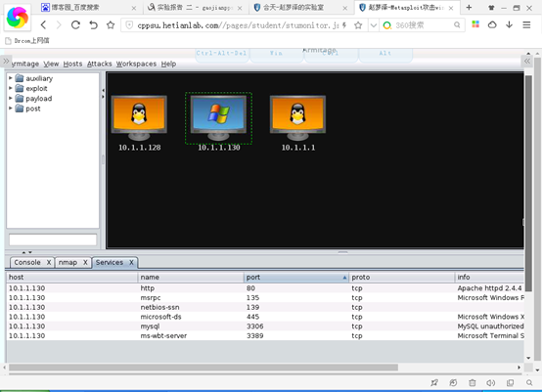
Task: Expand the exploit module folder
Action: (x=11, y=88)
